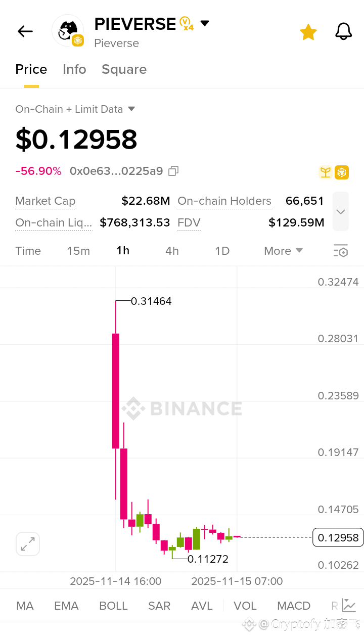Copy the contract address
The width and height of the screenshot is (364, 637).
pyautogui.click(x=173, y=171)
